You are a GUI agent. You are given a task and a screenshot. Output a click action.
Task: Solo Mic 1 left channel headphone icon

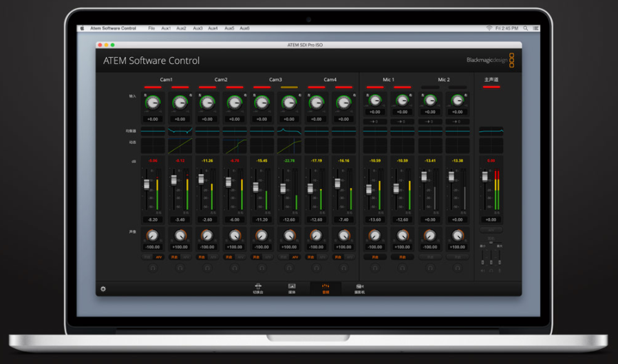pos(375,268)
